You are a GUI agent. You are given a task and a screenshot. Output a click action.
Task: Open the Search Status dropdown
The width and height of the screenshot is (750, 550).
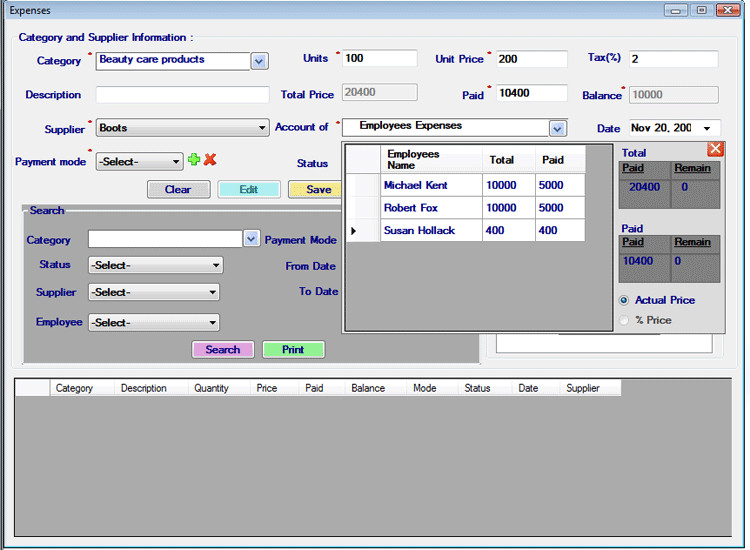pos(155,265)
